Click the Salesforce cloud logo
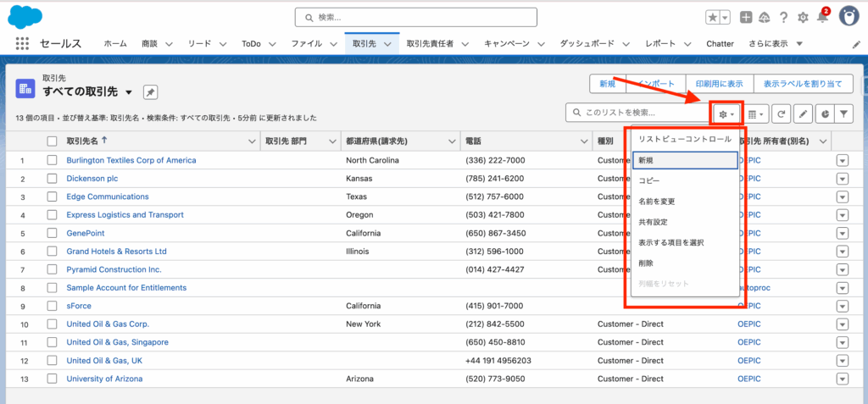The width and height of the screenshot is (868, 404). 25,16
